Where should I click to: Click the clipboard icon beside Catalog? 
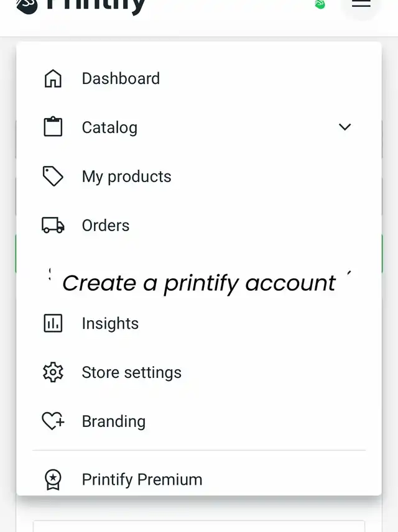[x=53, y=127]
